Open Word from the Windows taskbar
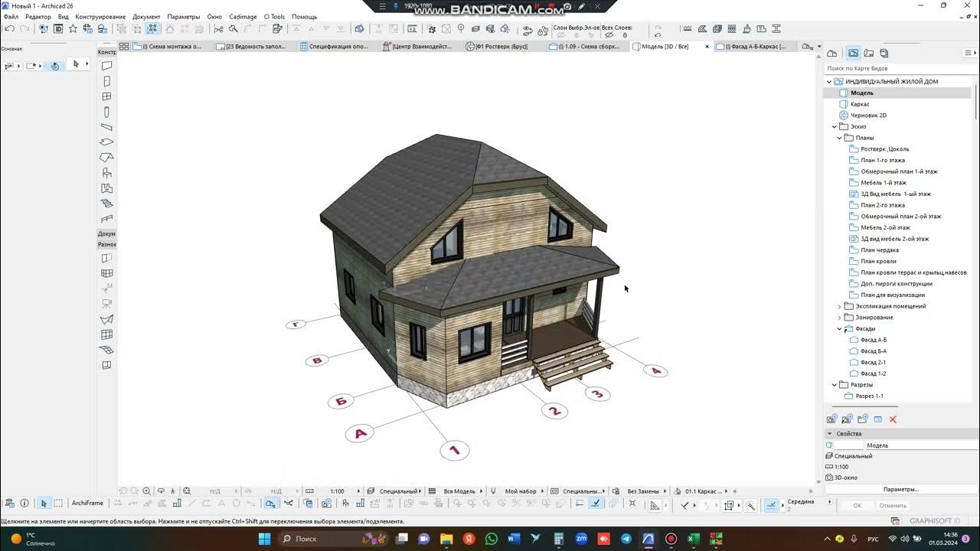The width and height of the screenshot is (980, 551). [x=513, y=539]
